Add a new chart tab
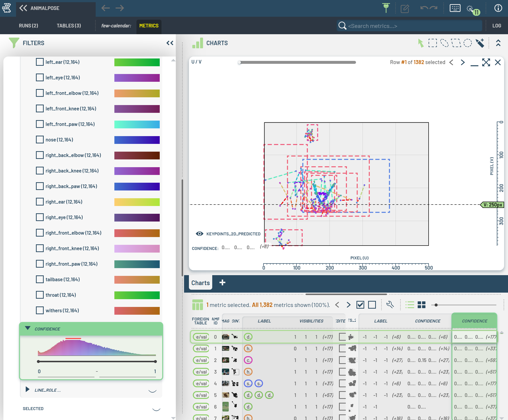Screen dimensions: 508x420 (x=222, y=283)
